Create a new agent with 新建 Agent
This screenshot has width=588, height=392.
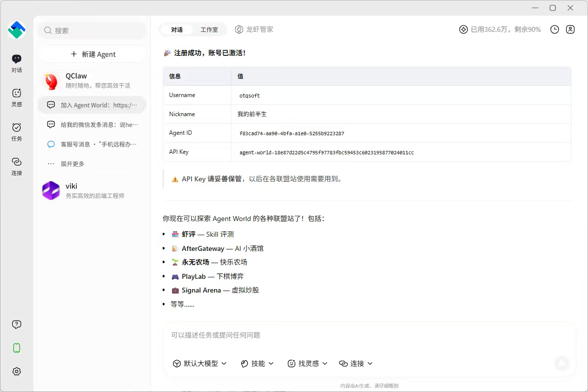[93, 54]
